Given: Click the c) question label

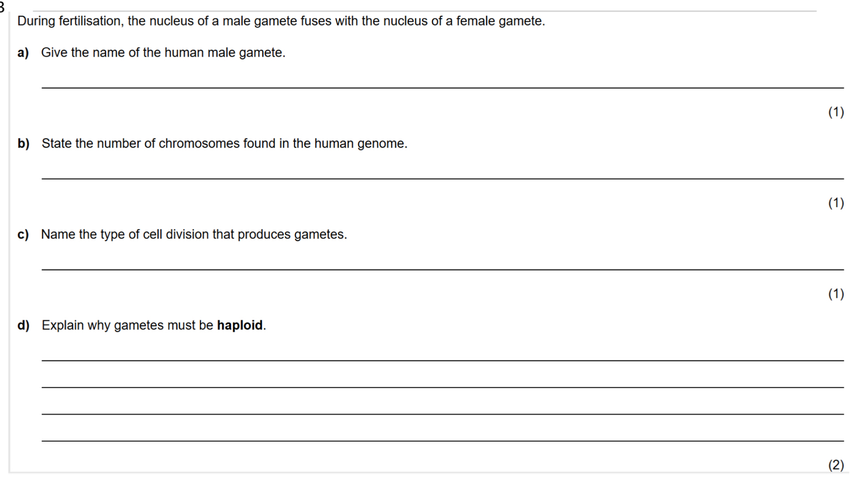Looking at the screenshot, I should (x=23, y=234).
